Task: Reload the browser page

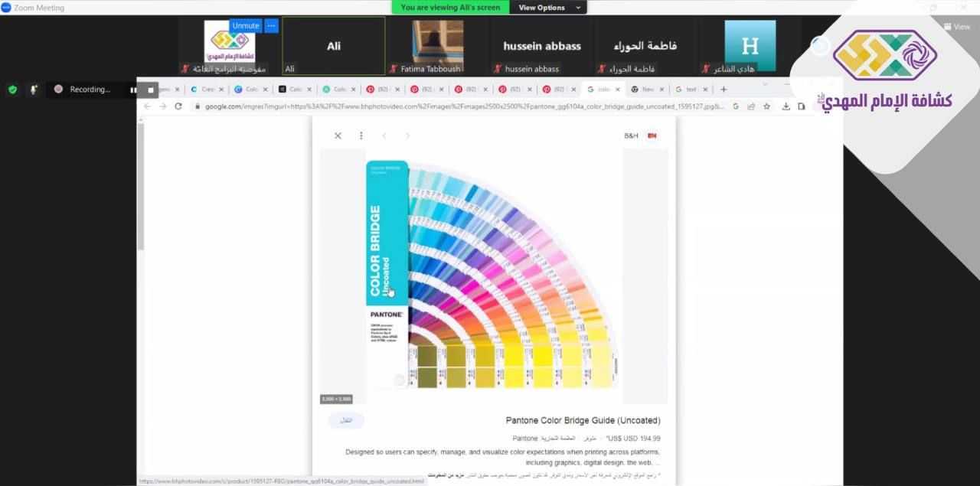Action: coord(178,106)
